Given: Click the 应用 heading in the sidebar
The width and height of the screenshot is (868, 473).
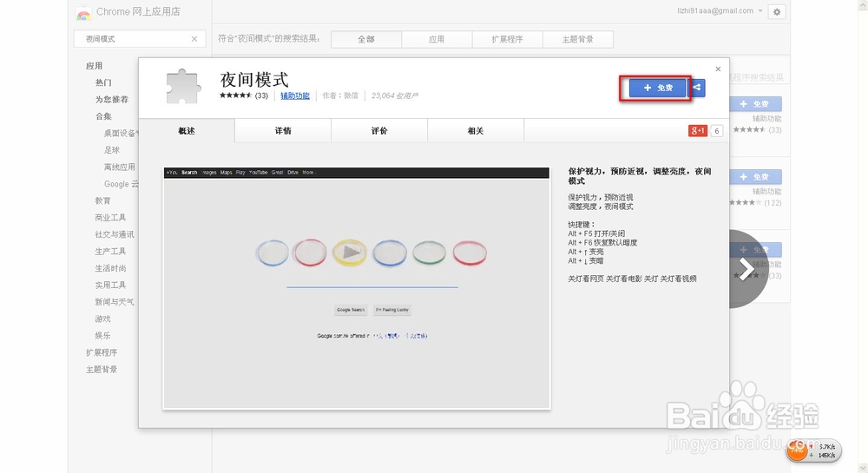Looking at the screenshot, I should pyautogui.click(x=94, y=66).
